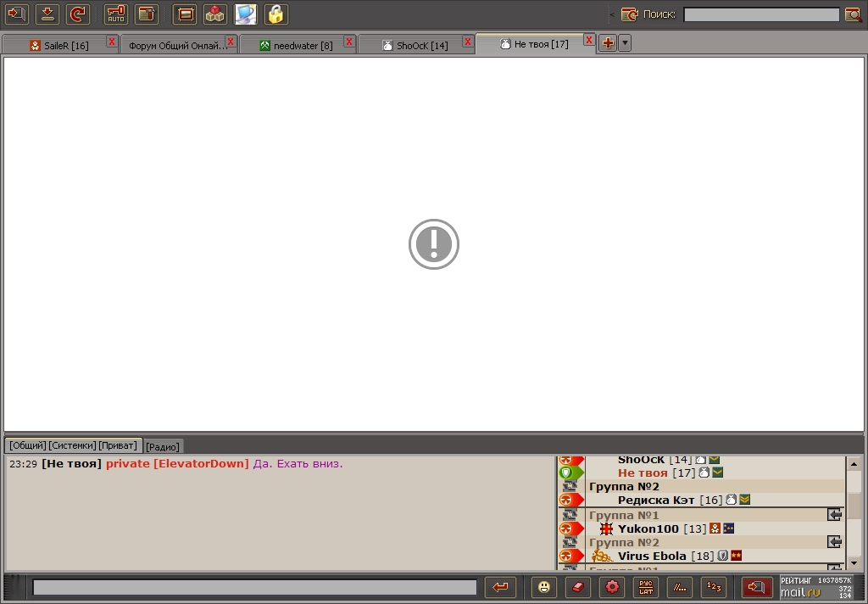Screen dimensions: 868x604
Task: Expand the first Группа №1 arrow button
Action: tap(834, 515)
